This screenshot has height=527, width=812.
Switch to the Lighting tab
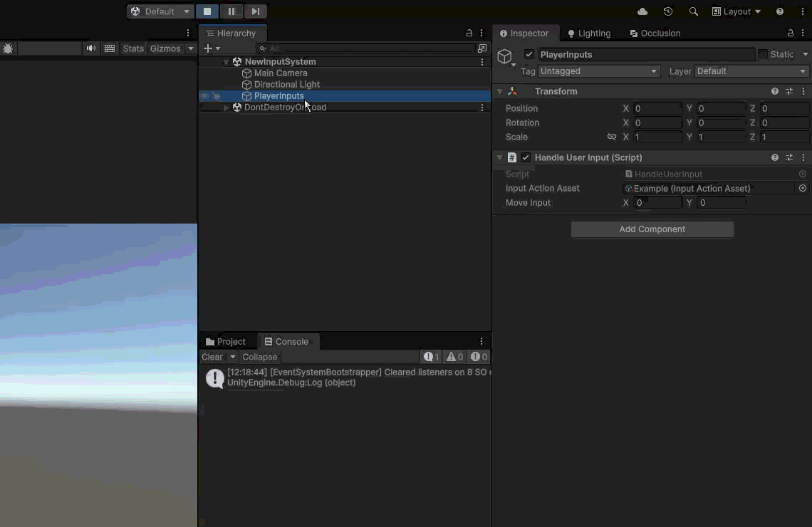click(x=589, y=33)
